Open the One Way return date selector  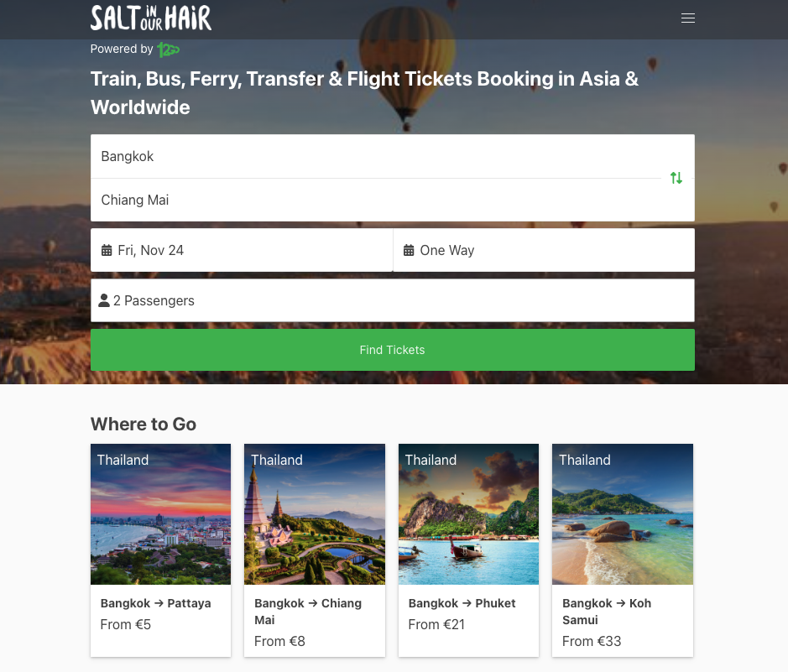pyautogui.click(x=544, y=250)
